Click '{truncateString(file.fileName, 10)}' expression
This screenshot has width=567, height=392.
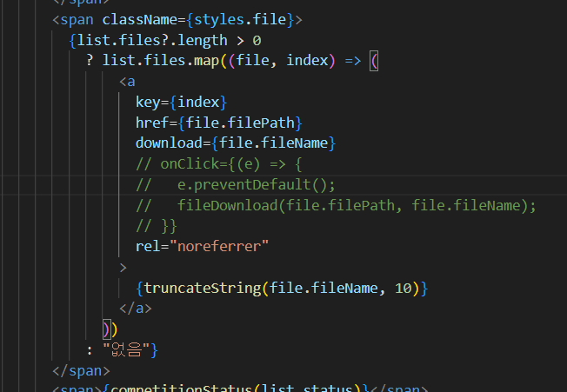[x=282, y=289]
